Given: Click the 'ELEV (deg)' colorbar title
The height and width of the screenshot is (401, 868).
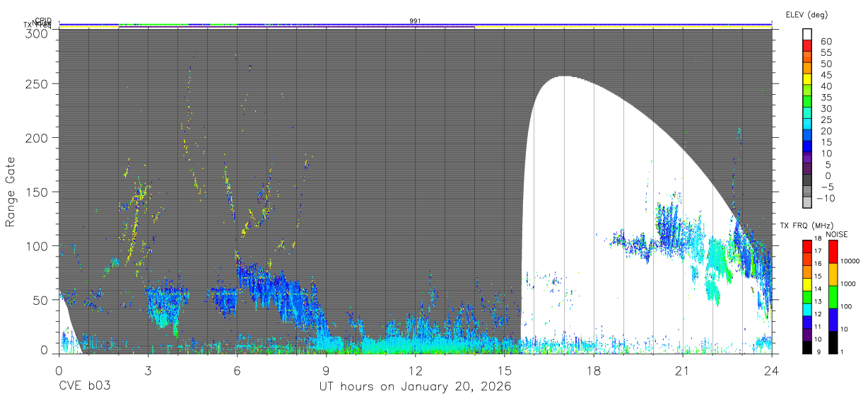Looking at the screenshot, I should point(807,14).
